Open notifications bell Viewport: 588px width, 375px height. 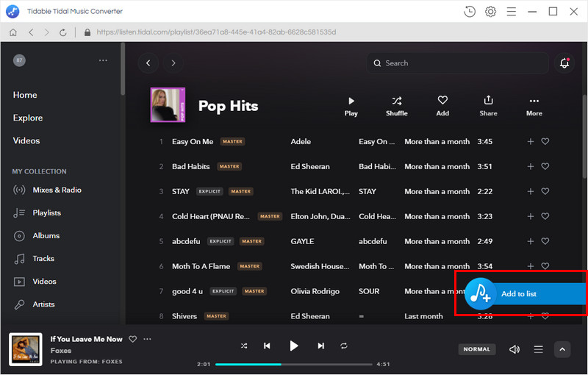coord(564,63)
